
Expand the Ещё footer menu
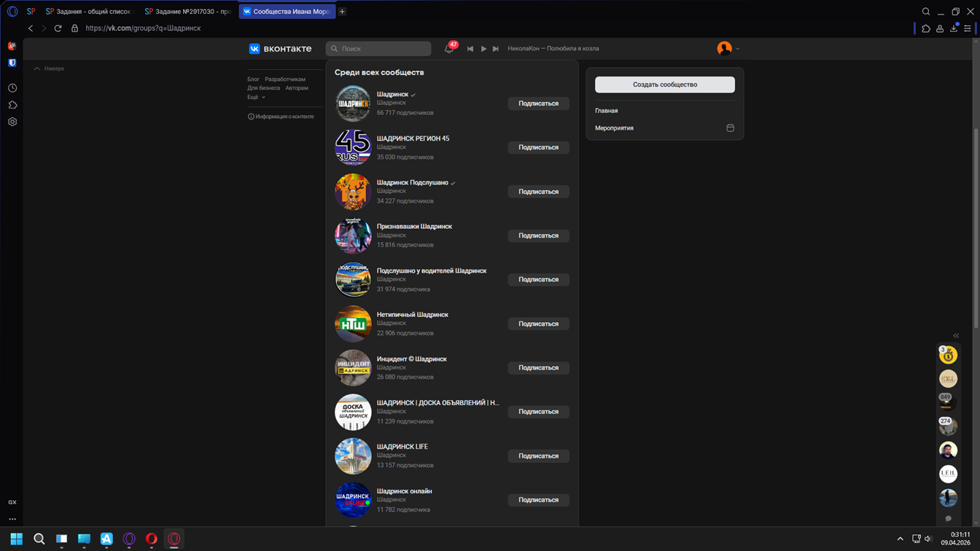[256, 97]
